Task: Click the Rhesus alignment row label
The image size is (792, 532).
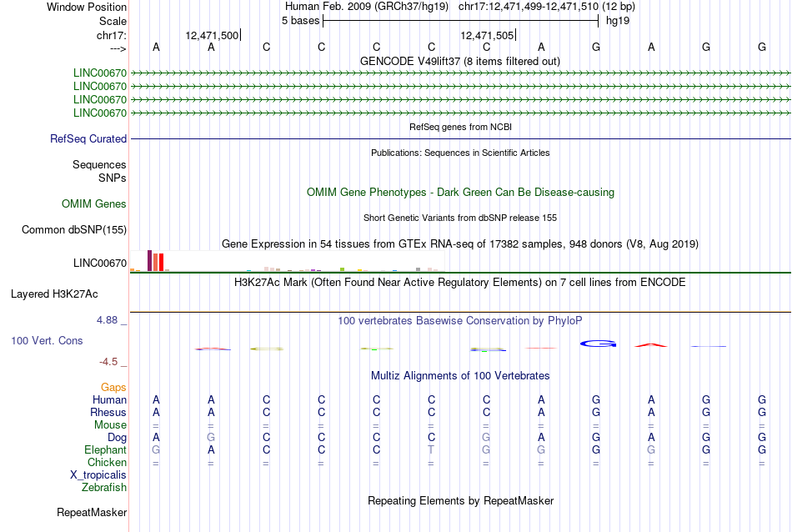Action: (x=108, y=412)
